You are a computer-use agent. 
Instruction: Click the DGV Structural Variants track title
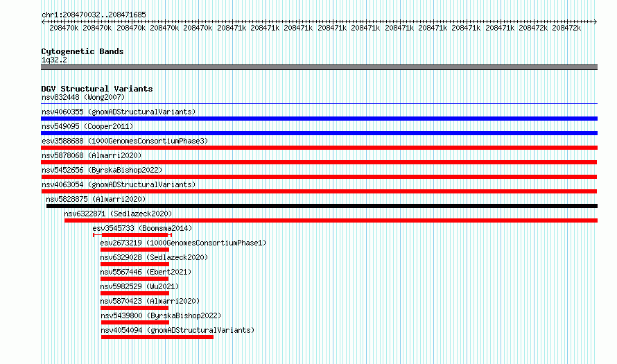[x=97, y=89]
